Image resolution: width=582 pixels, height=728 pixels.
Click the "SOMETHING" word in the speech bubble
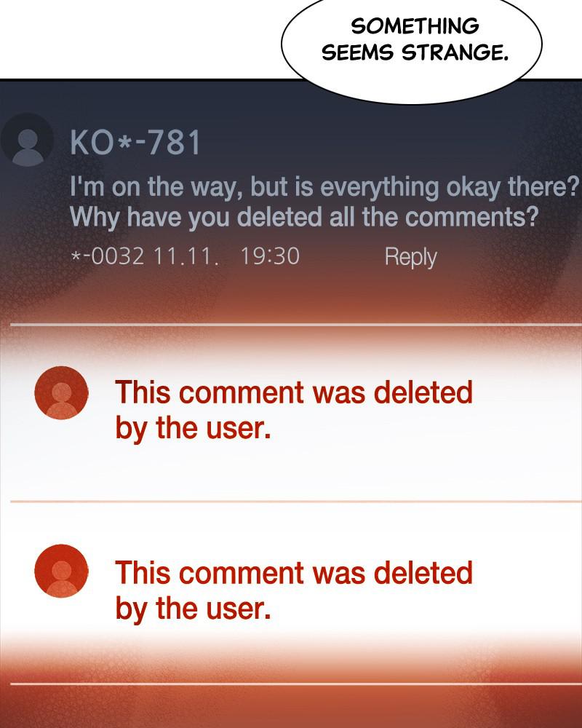coord(415,26)
